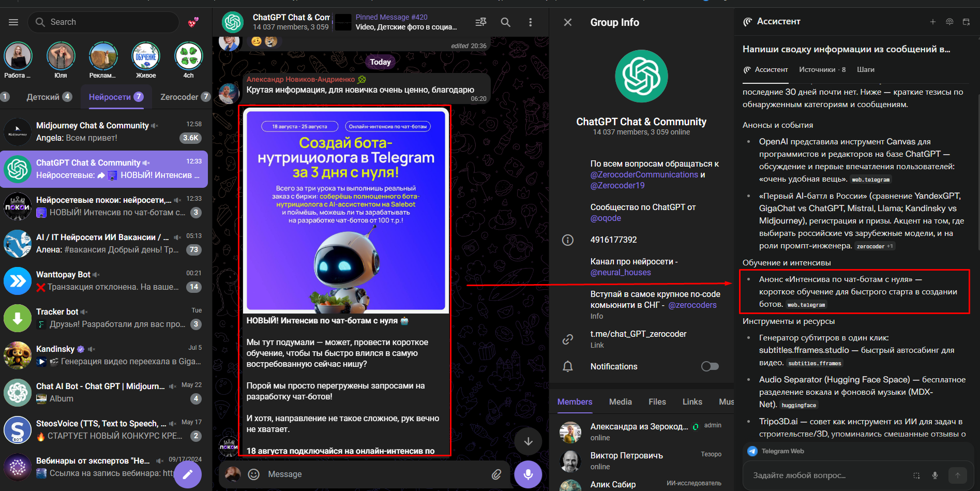Image resolution: width=980 pixels, height=491 pixels.
Task: Open the hamburger main menu
Action: click(13, 22)
